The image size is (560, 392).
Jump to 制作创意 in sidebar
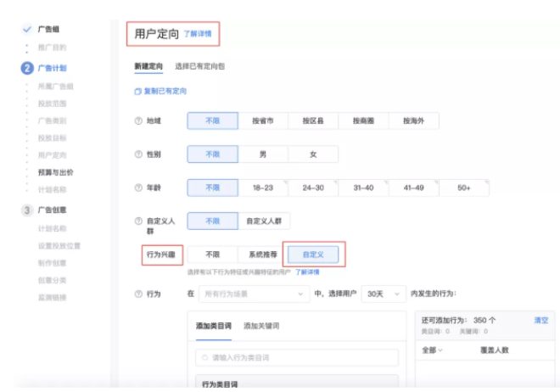tap(52, 263)
